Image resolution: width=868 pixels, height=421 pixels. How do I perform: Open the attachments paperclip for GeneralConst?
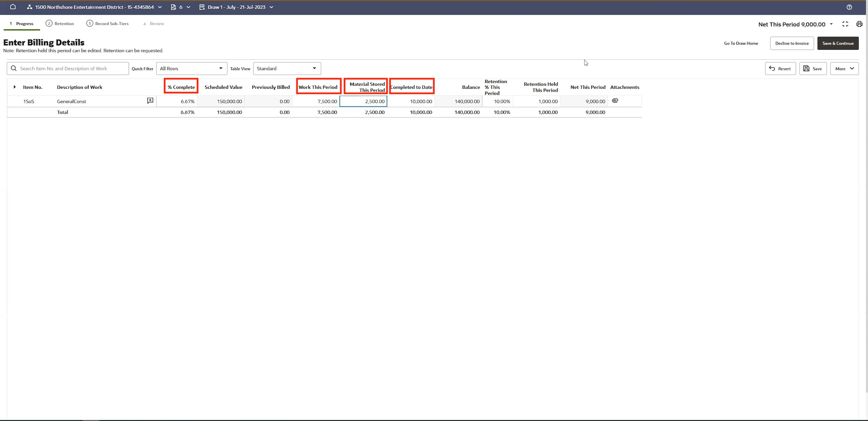[x=615, y=101]
